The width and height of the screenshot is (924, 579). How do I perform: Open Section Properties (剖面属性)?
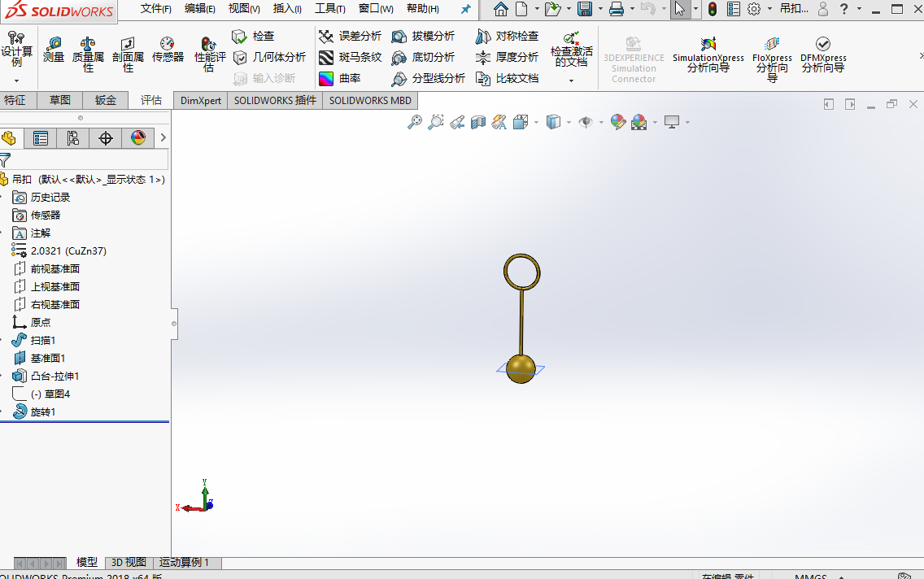coord(128,54)
